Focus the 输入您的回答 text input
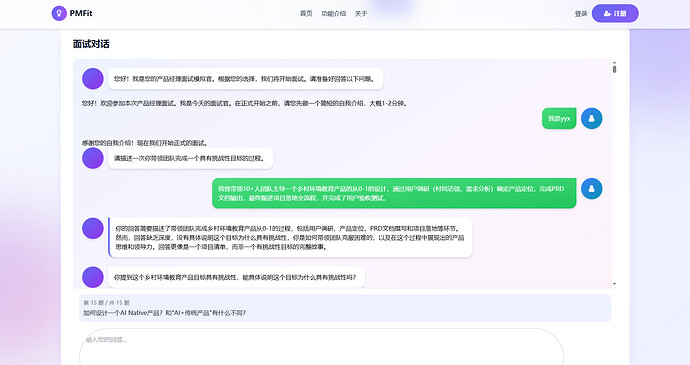The image size is (690, 365). point(321,347)
